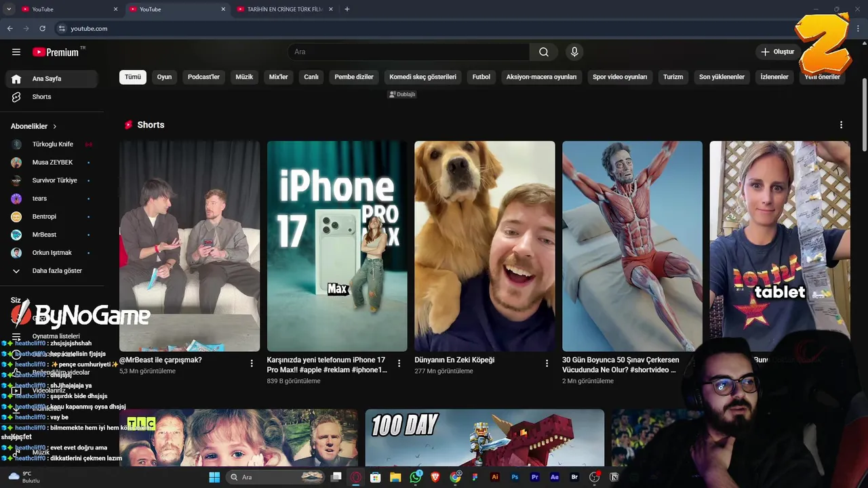Open Shorts from the sidebar

point(52,97)
